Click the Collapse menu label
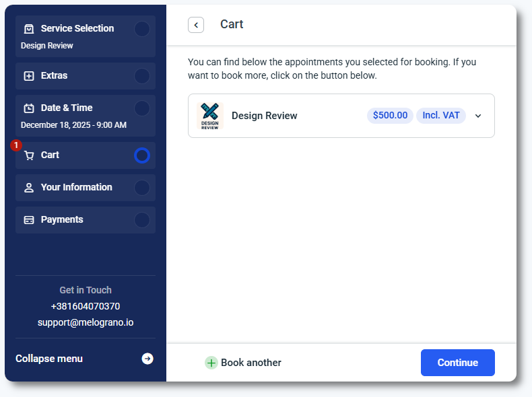 pos(49,359)
